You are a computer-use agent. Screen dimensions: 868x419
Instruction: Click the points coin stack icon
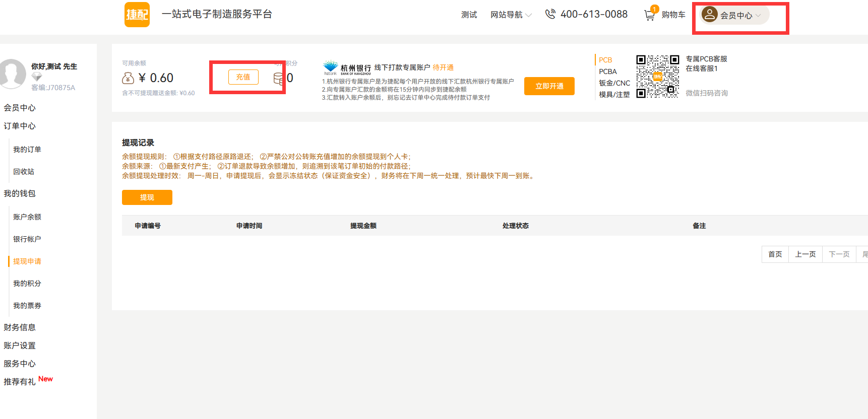(x=278, y=79)
